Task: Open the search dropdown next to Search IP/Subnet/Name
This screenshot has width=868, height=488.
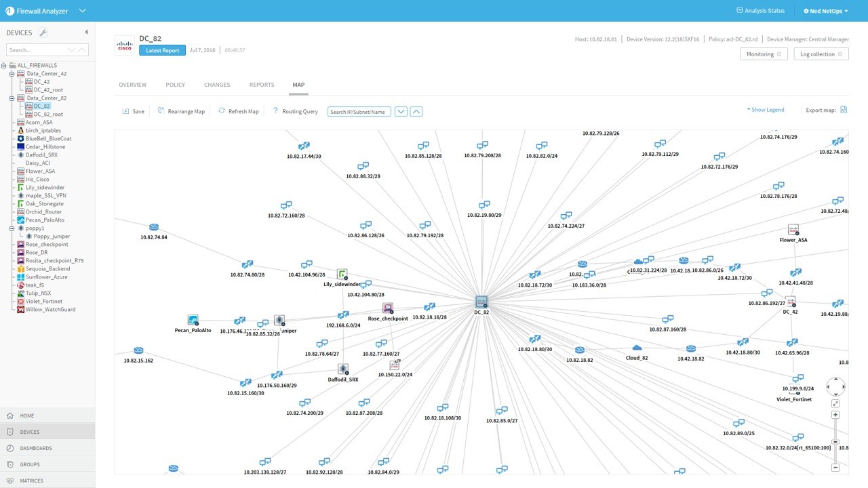Action: tap(401, 111)
